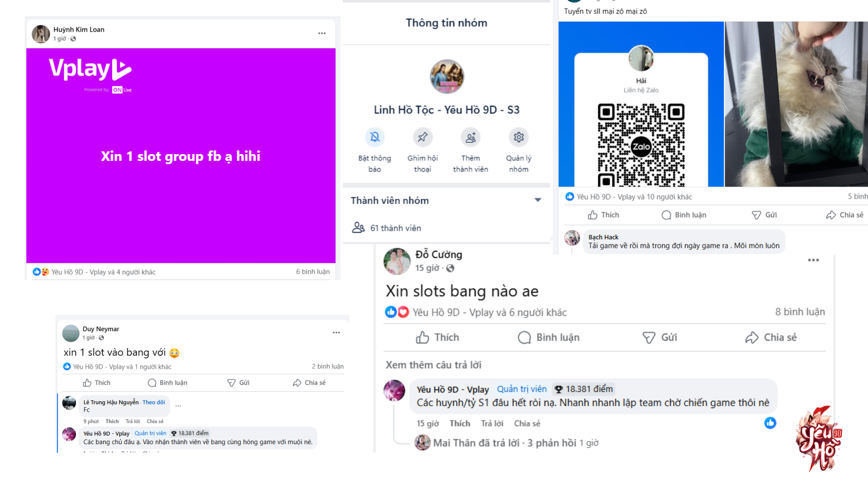Follow Lê Trung Hậu Nguyễn via Theo dõi
Image resolution: width=868 pixels, height=488 pixels.
[154, 402]
